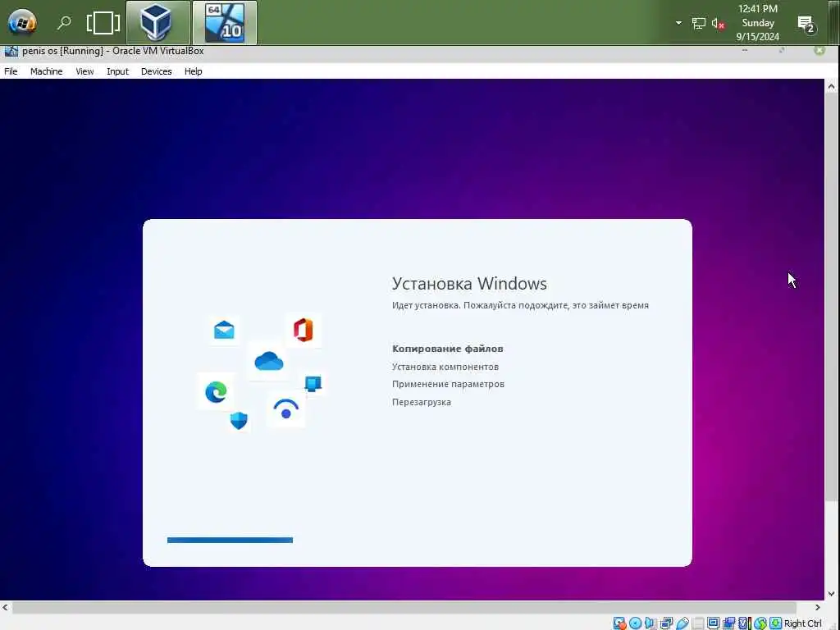Click the 'Идет установка' subtitle text

pos(520,305)
